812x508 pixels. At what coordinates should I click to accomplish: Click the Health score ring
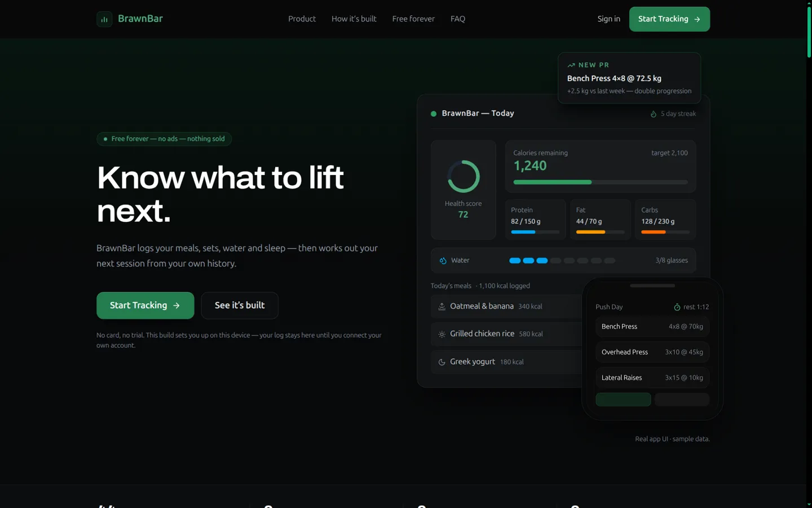tap(464, 177)
